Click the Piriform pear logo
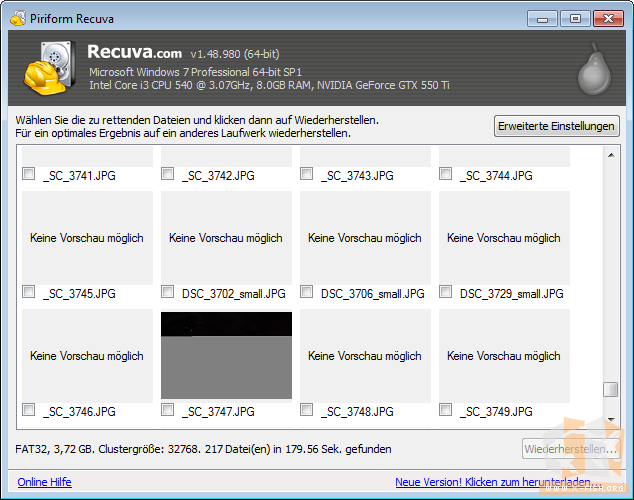This screenshot has height=500, width=634. coord(594,70)
